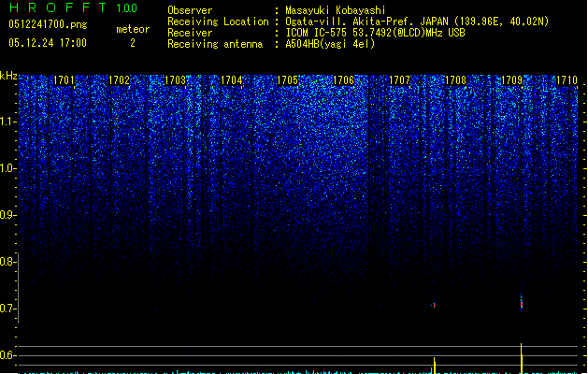Click the 1705 time marker
Viewport: 588px width, 374px height.
pyautogui.click(x=287, y=80)
